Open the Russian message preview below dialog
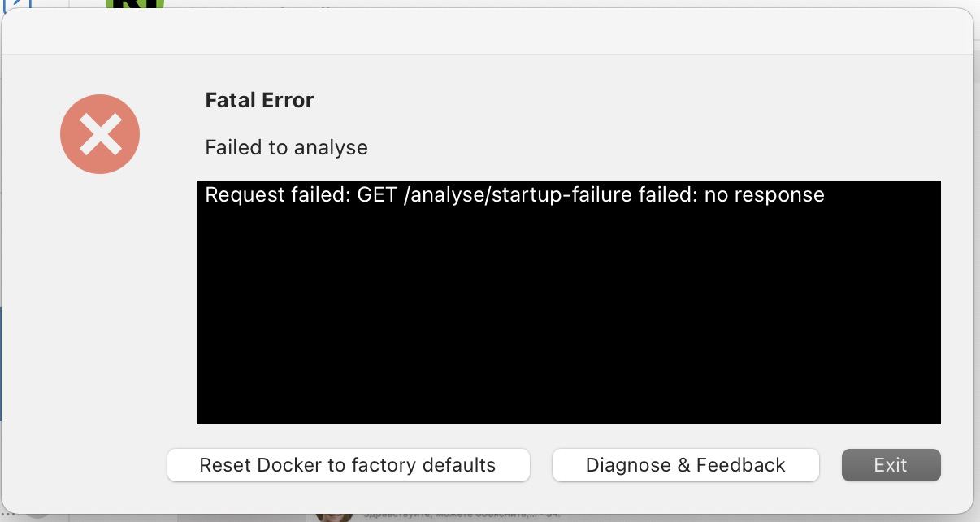 click(x=455, y=515)
